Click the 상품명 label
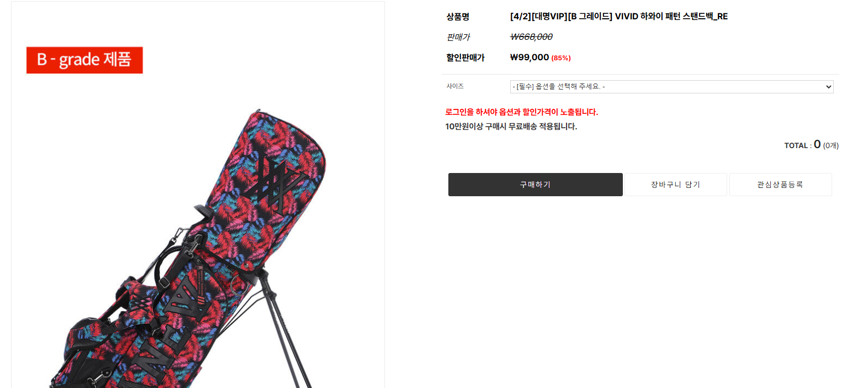The height and width of the screenshot is (388, 868). point(458,17)
